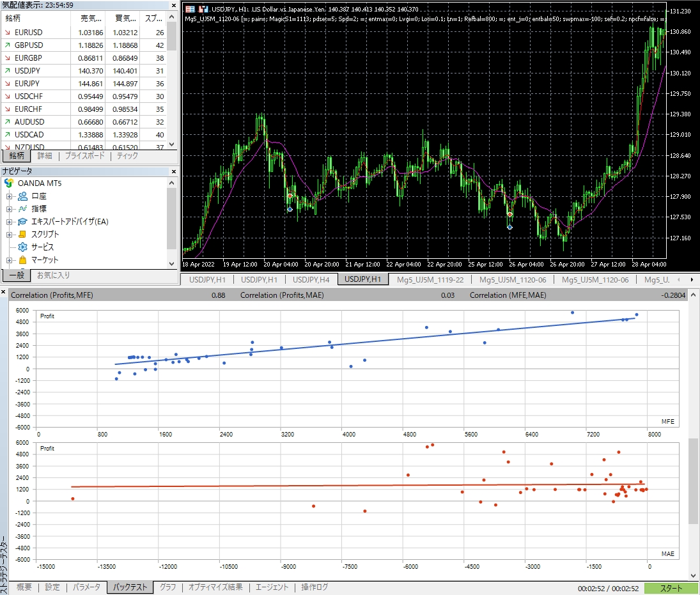Click the market watch scrollbar down arrow
The image size is (700, 595).
(x=172, y=144)
